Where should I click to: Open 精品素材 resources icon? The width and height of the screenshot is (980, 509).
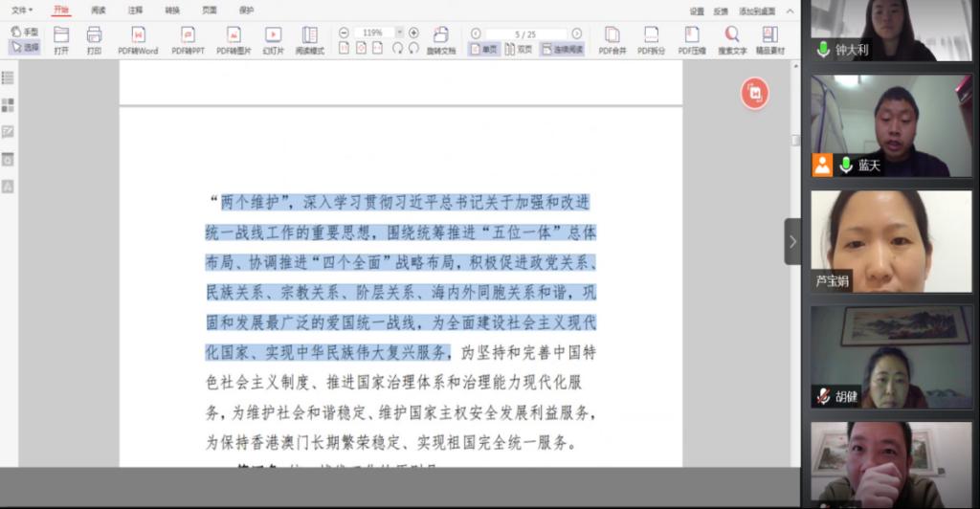(770, 40)
